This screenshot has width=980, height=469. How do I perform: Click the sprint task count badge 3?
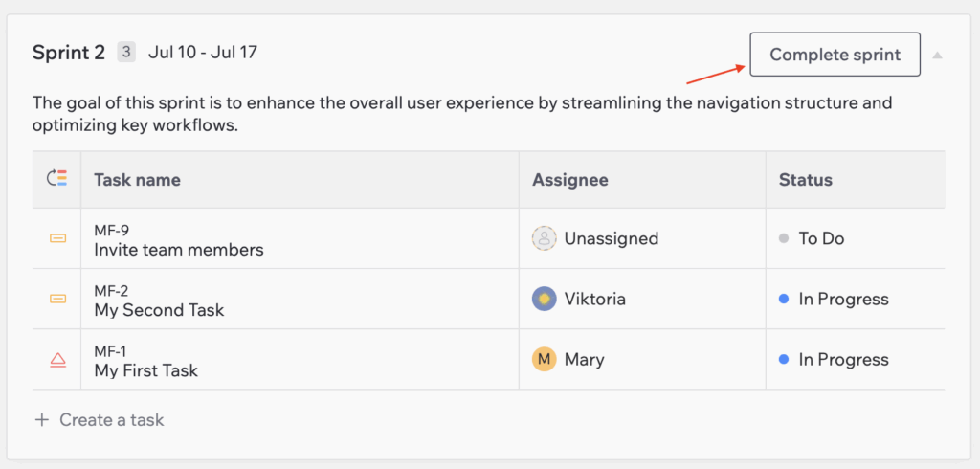coord(126,52)
